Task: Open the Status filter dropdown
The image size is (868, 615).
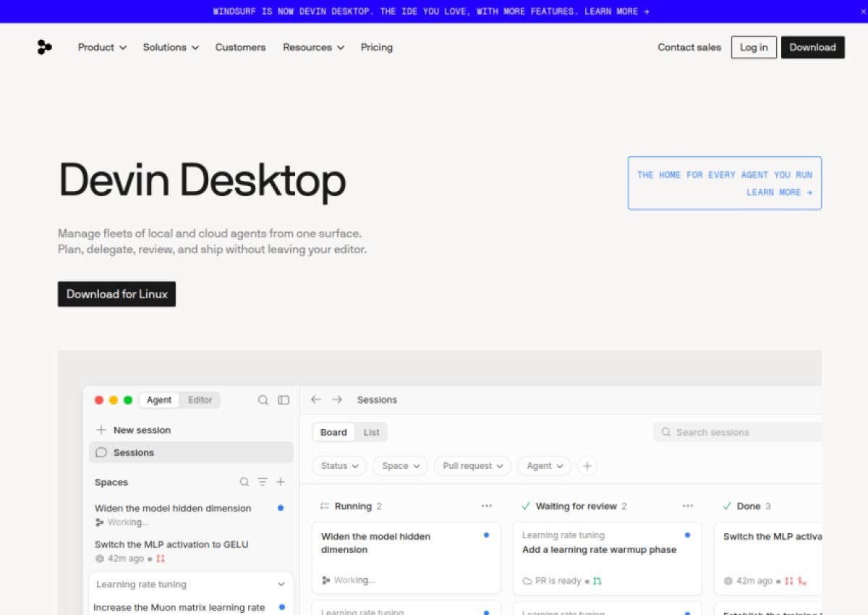Action: [x=339, y=466]
